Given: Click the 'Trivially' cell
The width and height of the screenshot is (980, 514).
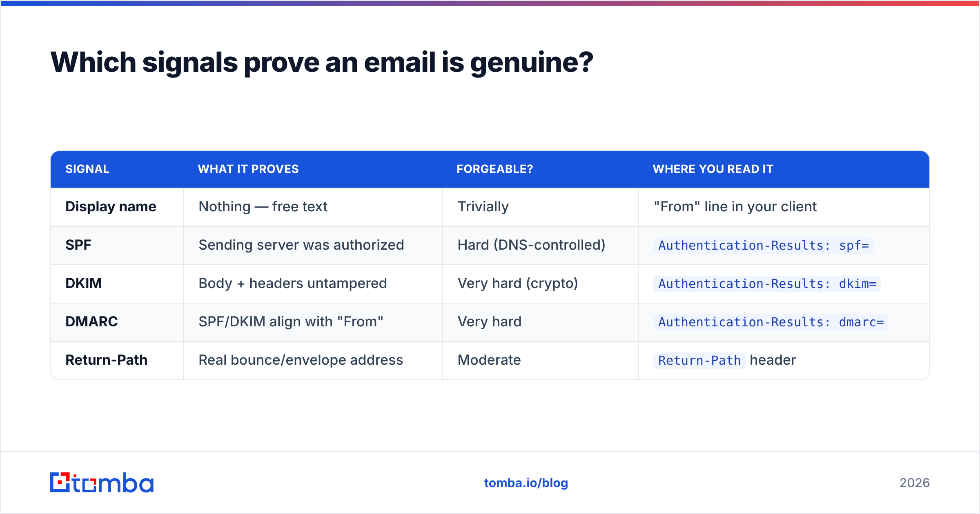Looking at the screenshot, I should [483, 207].
